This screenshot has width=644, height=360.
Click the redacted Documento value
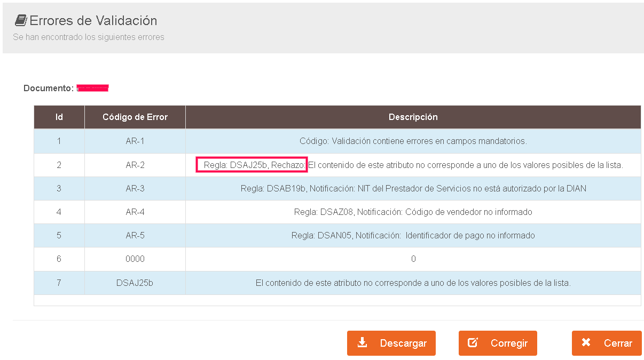(93, 88)
